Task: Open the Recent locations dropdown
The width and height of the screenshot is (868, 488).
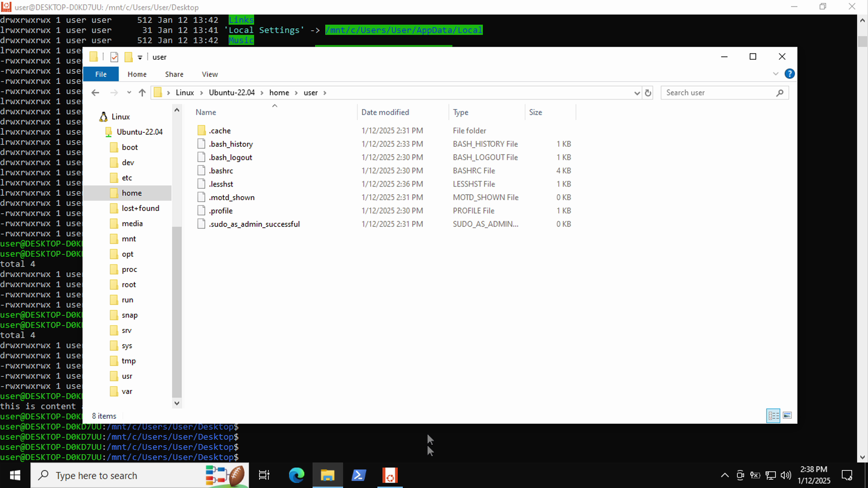Action: point(129,93)
